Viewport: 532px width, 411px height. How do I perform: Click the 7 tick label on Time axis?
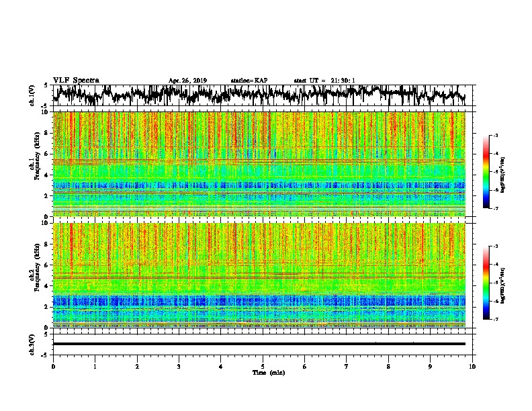(347, 366)
